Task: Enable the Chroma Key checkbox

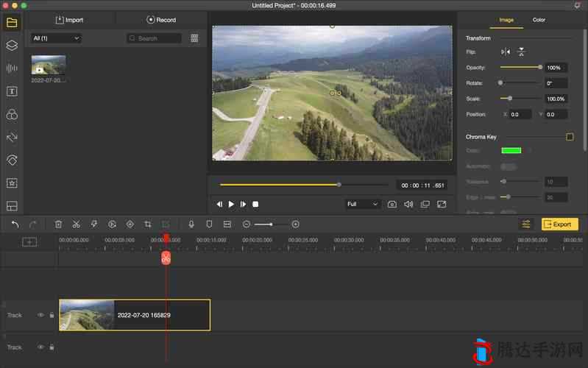Action: click(x=570, y=137)
